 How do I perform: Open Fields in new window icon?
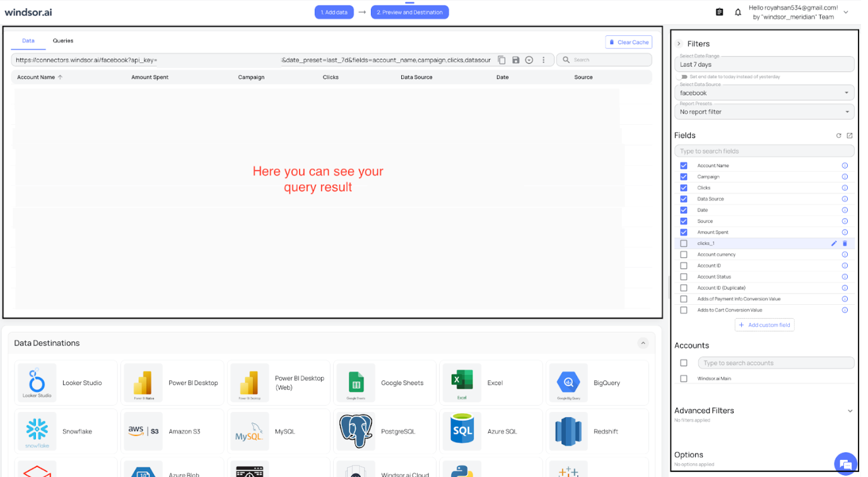click(x=849, y=136)
